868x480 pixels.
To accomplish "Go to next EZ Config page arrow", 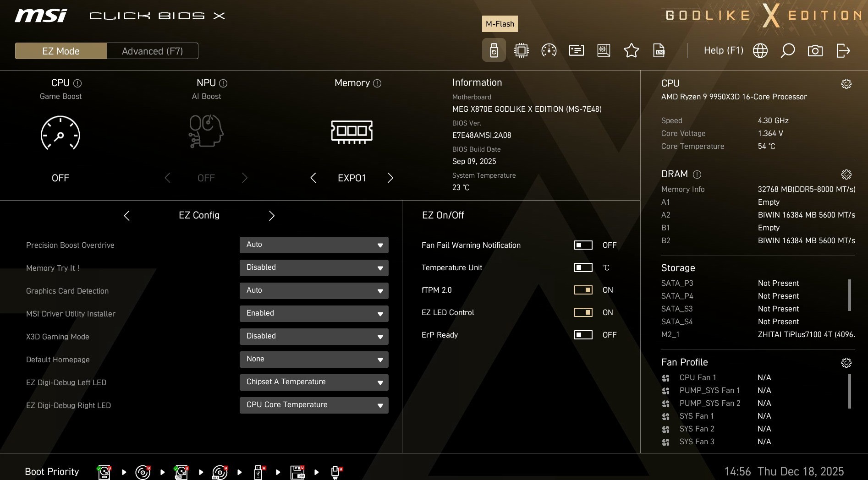I will pyautogui.click(x=271, y=216).
